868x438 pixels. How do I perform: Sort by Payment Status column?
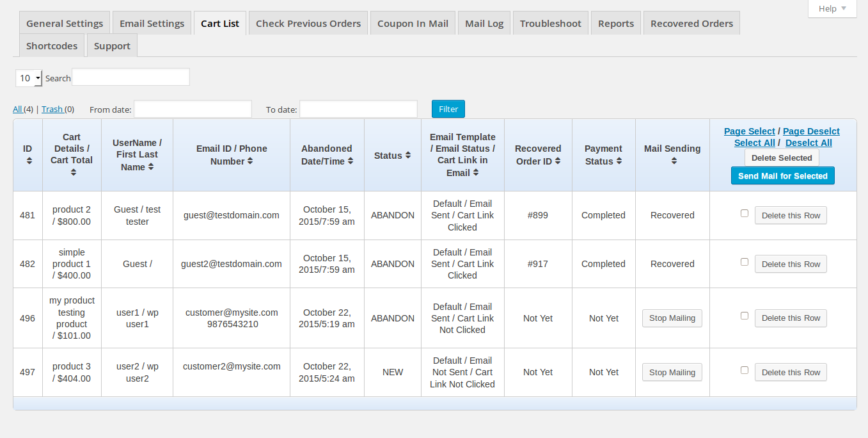(x=619, y=161)
